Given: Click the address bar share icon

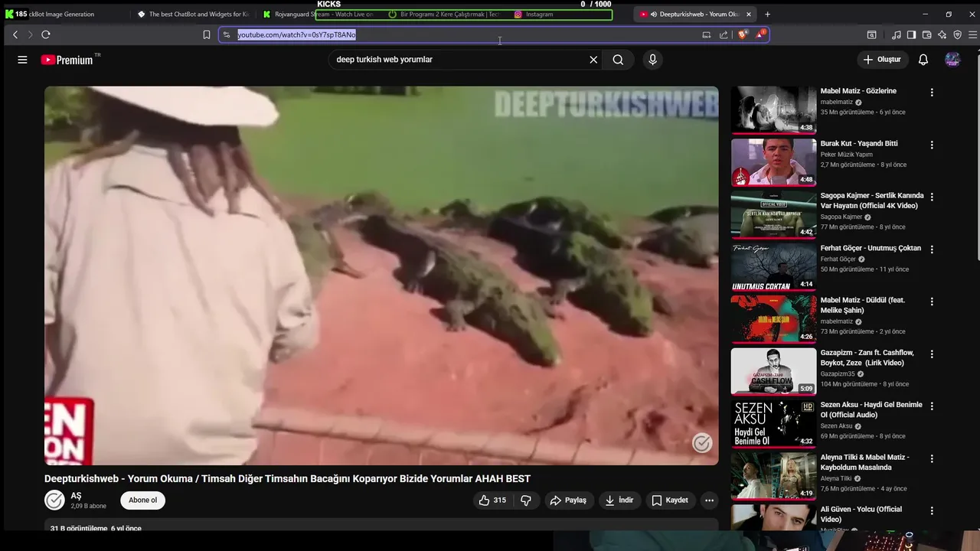Looking at the screenshot, I should (x=724, y=34).
